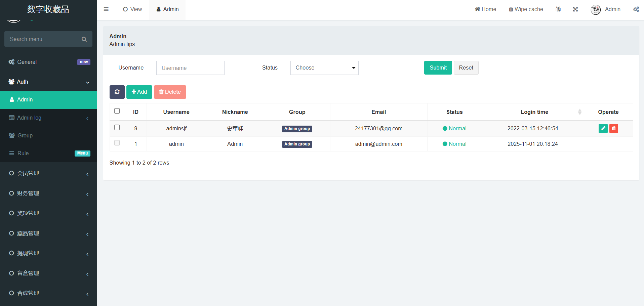Open the Status Choose dropdown
The width and height of the screenshot is (644, 306).
coord(324,68)
